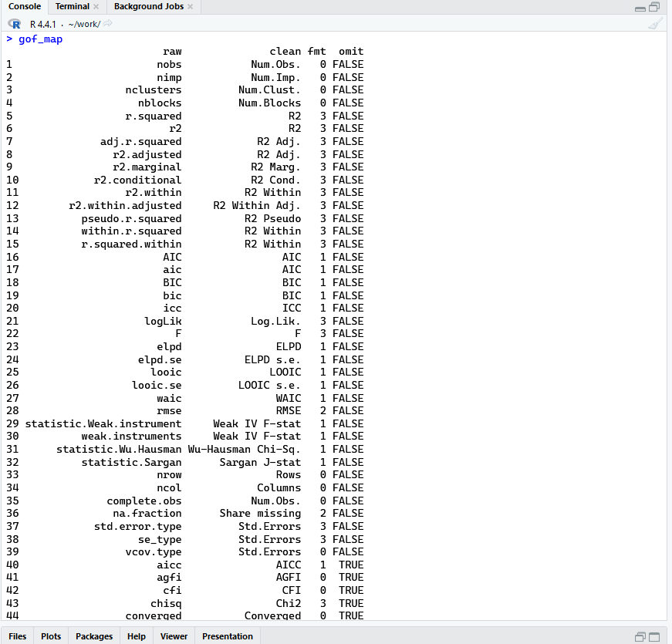Open the Background Jobs tab
Screen dimensions: 672x644
pos(148,7)
